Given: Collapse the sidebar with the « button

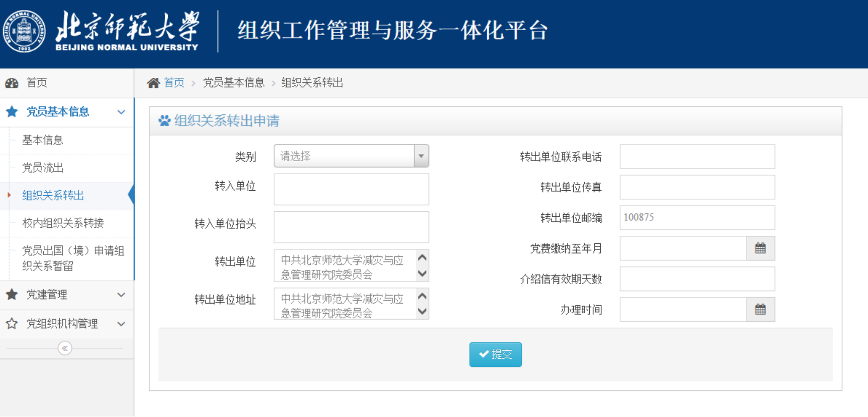Looking at the screenshot, I should pos(64,347).
